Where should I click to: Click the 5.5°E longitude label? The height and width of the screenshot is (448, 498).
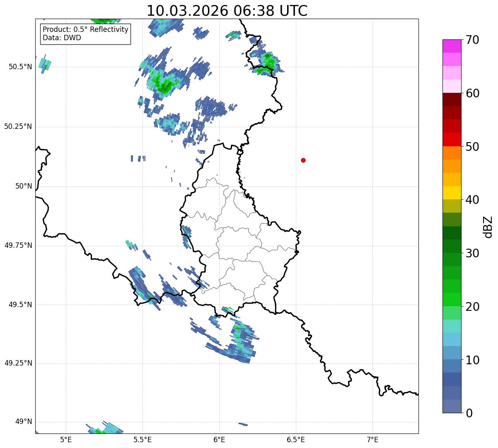coord(143,439)
